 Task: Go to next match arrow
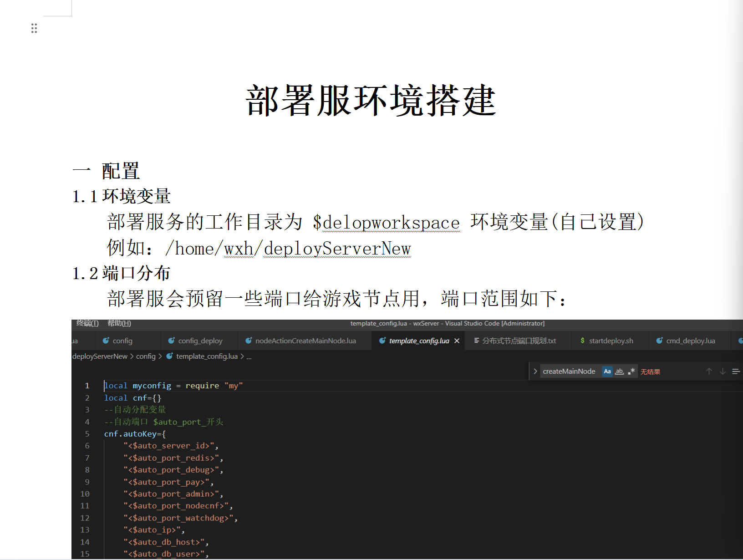723,372
